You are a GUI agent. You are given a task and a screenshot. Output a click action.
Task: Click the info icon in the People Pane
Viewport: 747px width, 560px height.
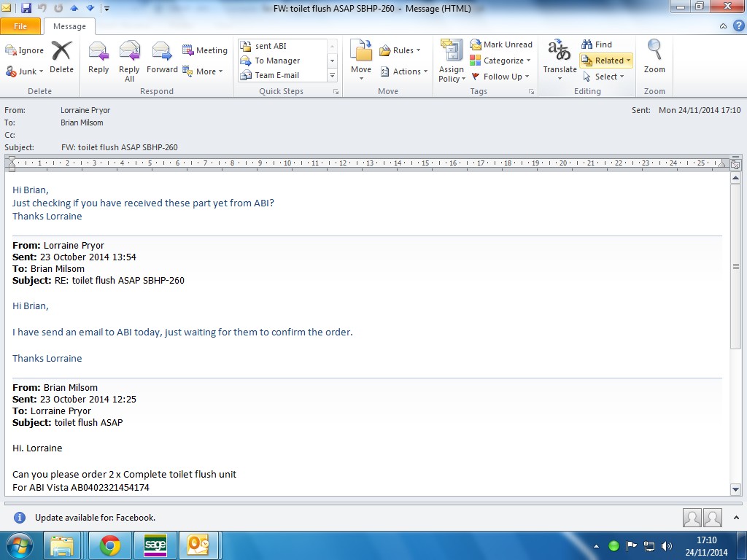click(20, 518)
